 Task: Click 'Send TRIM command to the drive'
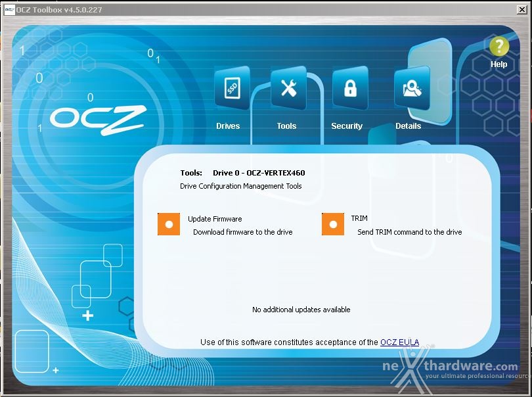pyautogui.click(x=410, y=232)
